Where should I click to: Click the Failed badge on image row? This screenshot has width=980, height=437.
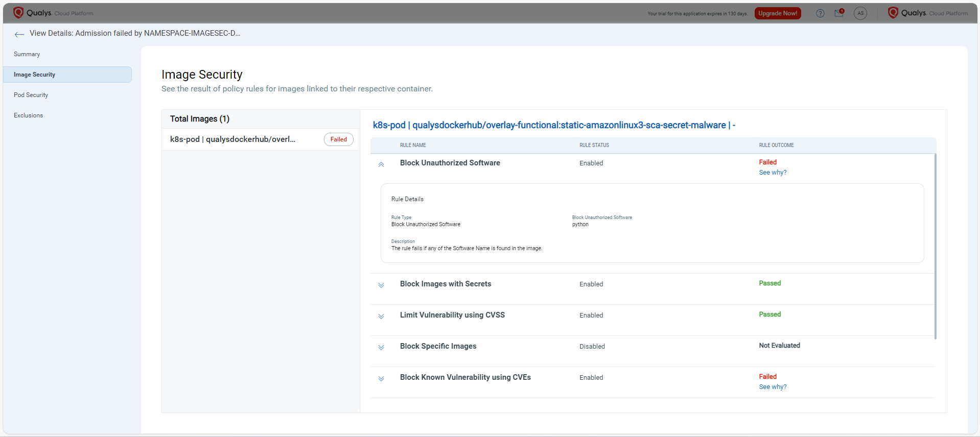pyautogui.click(x=338, y=139)
